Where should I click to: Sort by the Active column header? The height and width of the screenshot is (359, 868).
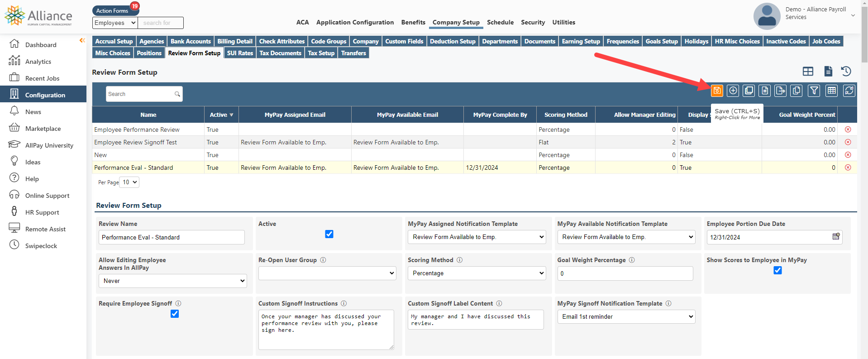(221, 115)
